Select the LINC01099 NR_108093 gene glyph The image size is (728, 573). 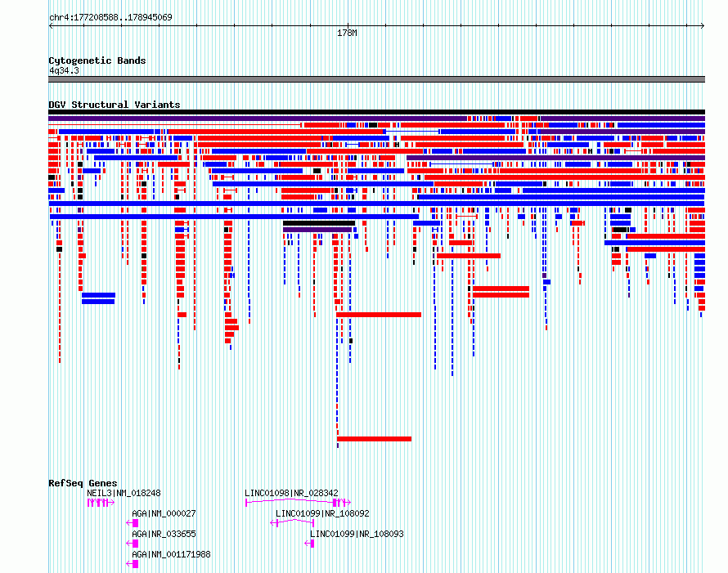point(310,544)
